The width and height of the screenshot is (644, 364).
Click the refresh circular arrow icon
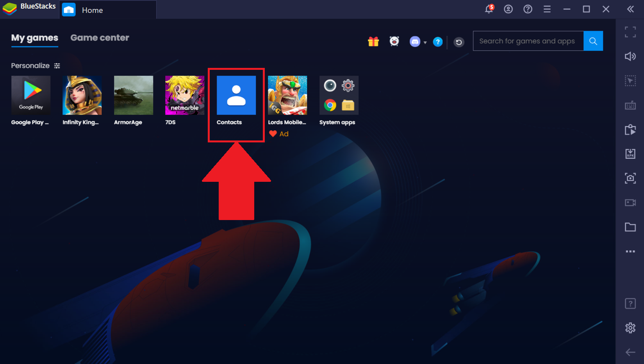click(x=459, y=42)
